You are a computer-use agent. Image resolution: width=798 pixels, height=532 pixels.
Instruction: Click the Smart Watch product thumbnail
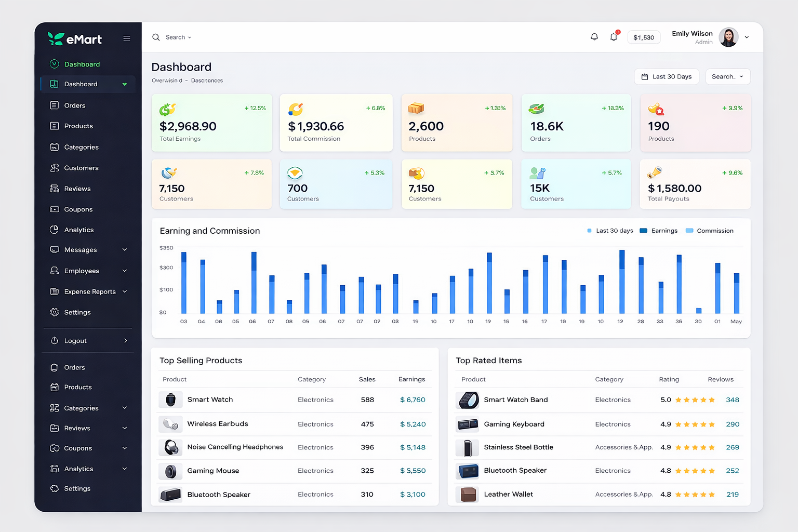click(170, 400)
